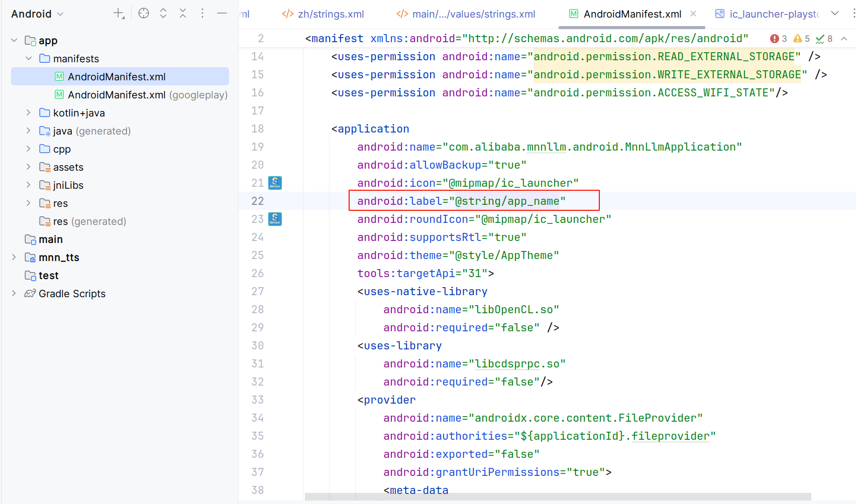Switch to zh/strings.xml tab
This screenshot has height=504, width=856.
point(323,14)
